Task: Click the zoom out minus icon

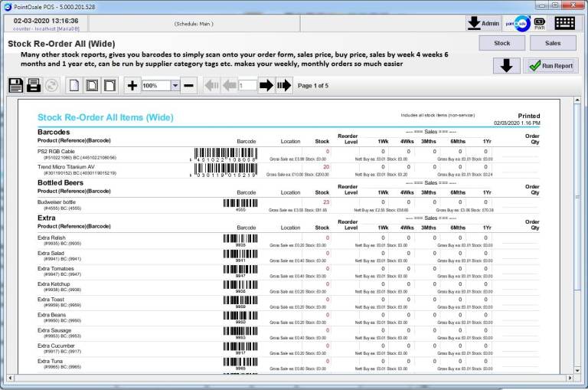Action: pos(188,85)
